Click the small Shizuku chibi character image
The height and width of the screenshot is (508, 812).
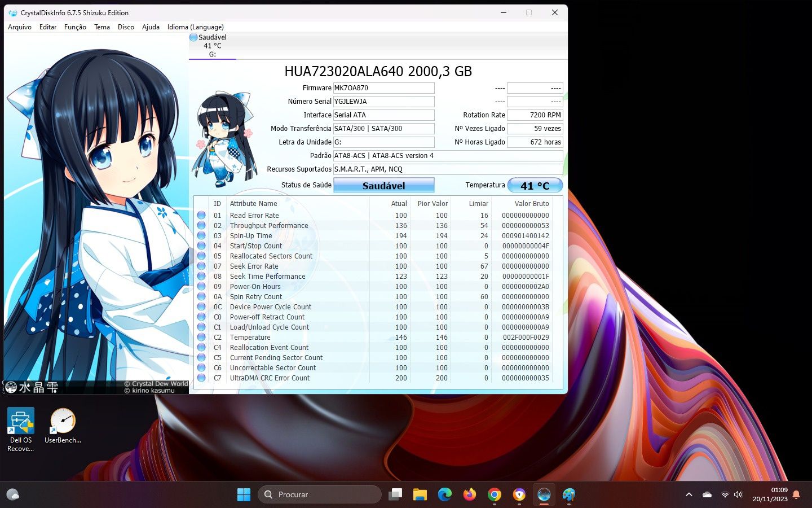224,139
